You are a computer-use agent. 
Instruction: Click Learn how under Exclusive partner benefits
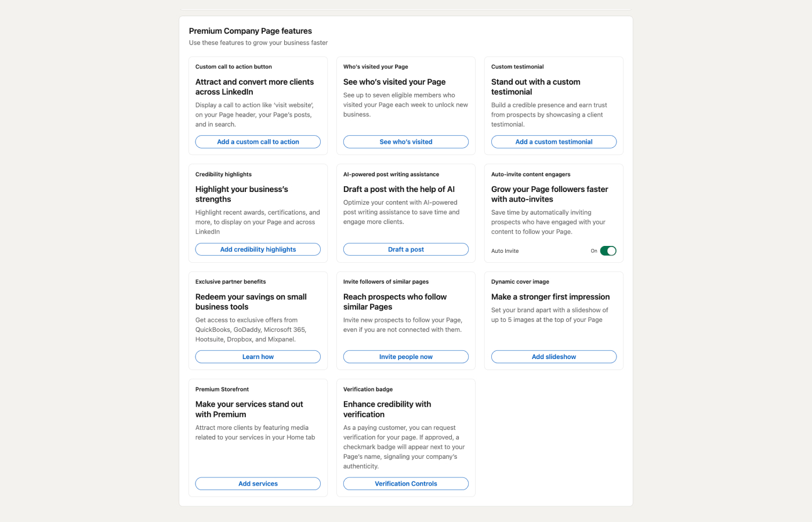258,356
